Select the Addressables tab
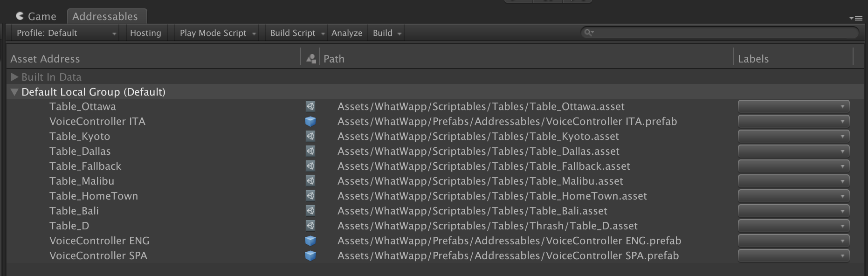The width and height of the screenshot is (868, 276). pyautogui.click(x=105, y=16)
